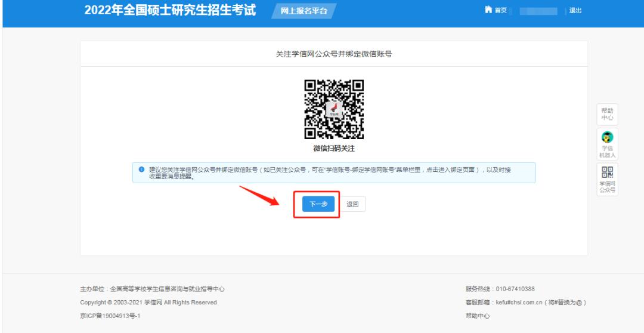Image resolution: width=644 pixels, height=333 pixels.
Task: Click the WeChat QR code image
Action: tap(334, 109)
